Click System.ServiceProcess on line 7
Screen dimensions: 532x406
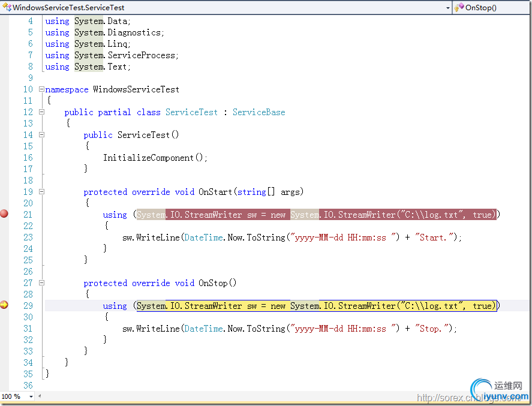125,55
